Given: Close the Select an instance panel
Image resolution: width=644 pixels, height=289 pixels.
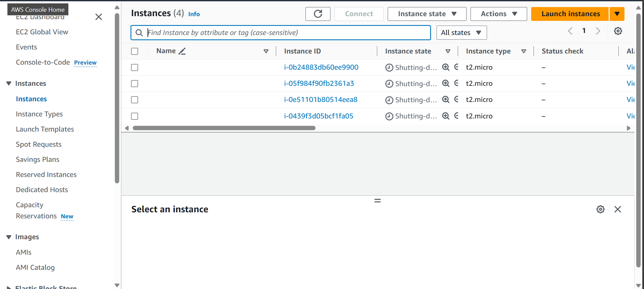Looking at the screenshot, I should pyautogui.click(x=617, y=209).
